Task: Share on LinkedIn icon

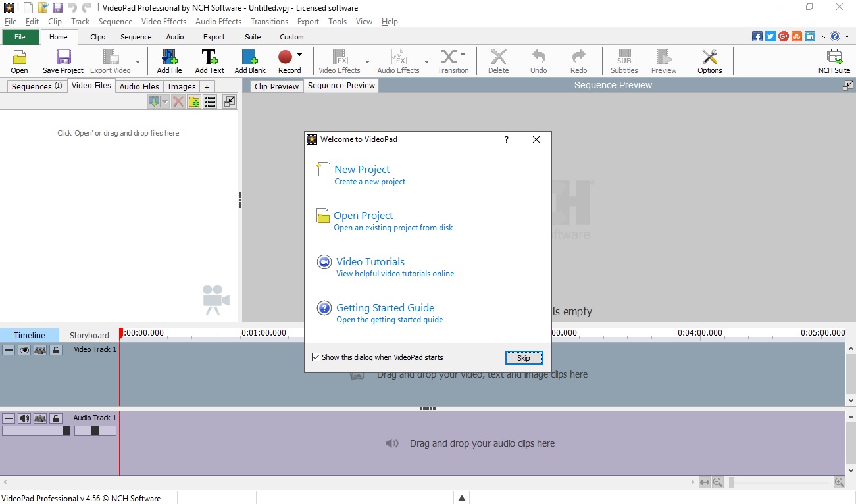Action: 810,36
